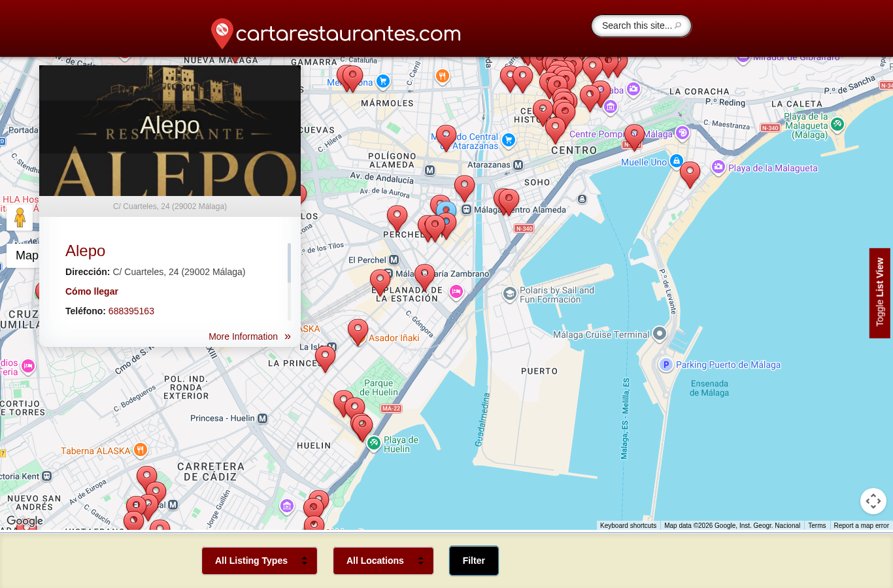Click the Playa de Huelin beach icon
This screenshot has height=588, width=893.
374,444
